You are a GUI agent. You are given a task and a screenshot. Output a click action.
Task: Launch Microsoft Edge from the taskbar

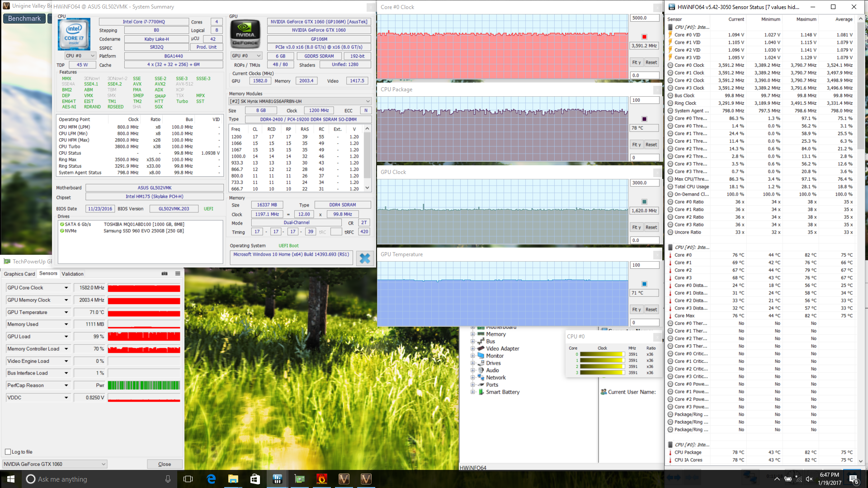pos(211,479)
